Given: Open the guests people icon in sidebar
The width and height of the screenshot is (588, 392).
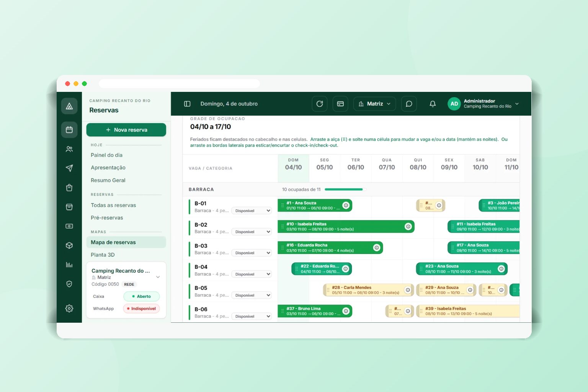Looking at the screenshot, I should (69, 149).
